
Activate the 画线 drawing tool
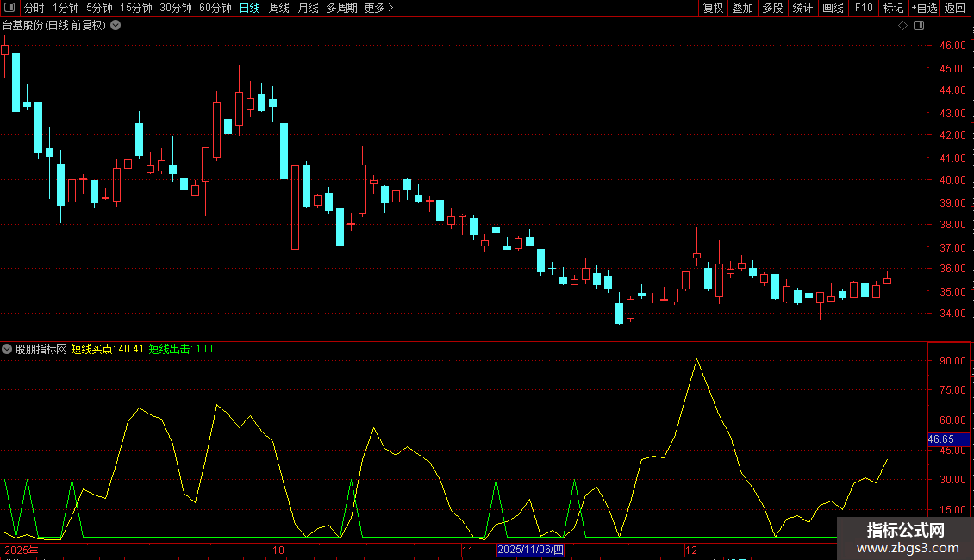tap(833, 8)
